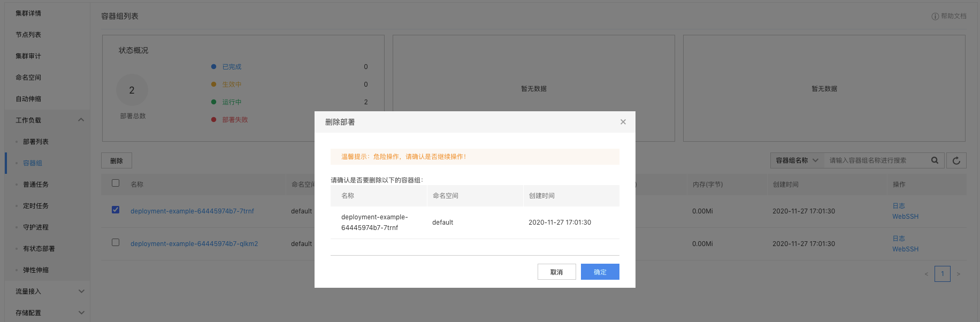Click the 创建时间 column header in dialog
This screenshot has width=980, height=322.
click(541, 196)
